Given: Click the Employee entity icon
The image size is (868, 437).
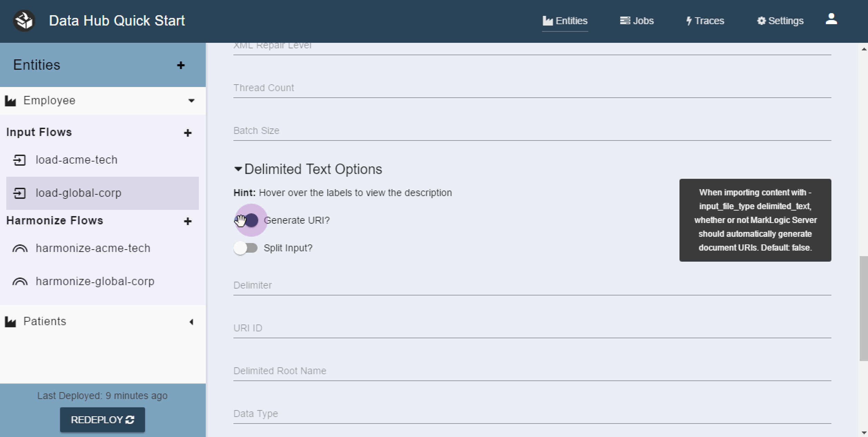Looking at the screenshot, I should point(11,100).
